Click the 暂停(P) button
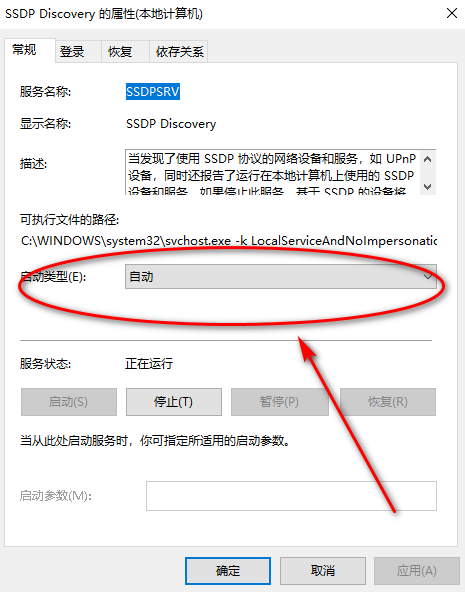 click(280, 402)
